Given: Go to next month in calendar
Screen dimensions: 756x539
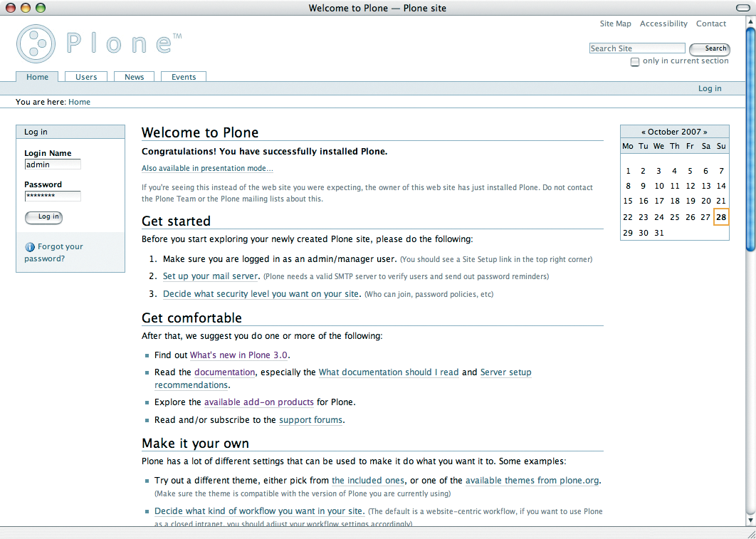Looking at the screenshot, I should pos(705,132).
